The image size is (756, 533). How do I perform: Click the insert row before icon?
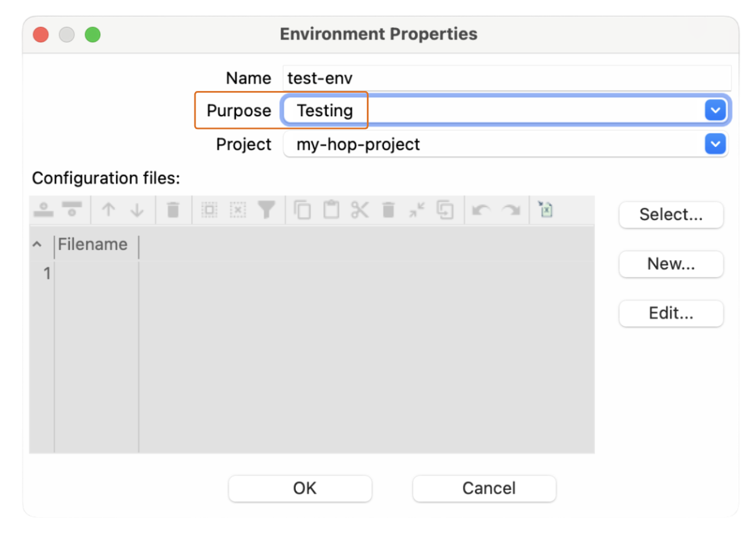pyautogui.click(x=44, y=210)
